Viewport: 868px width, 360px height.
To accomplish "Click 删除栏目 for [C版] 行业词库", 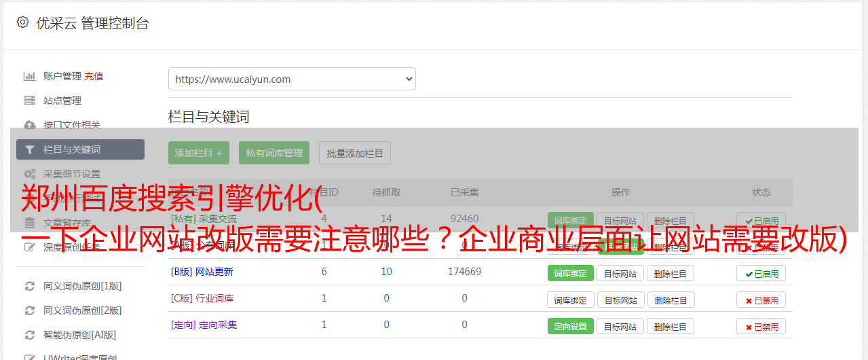I will (671, 300).
